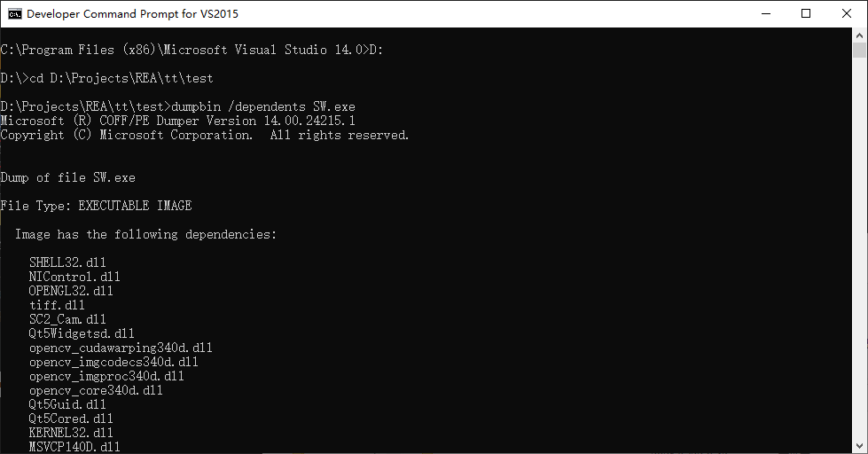The width and height of the screenshot is (868, 454).
Task: Click the KERNEL32.dll entry
Action: tap(71, 433)
